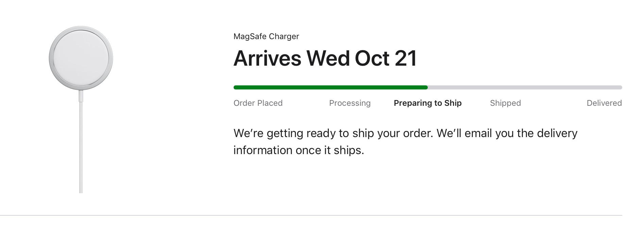The image size is (644, 232).
Task: Click the Arrives Wed Oct 21 heading
Action: (325, 58)
